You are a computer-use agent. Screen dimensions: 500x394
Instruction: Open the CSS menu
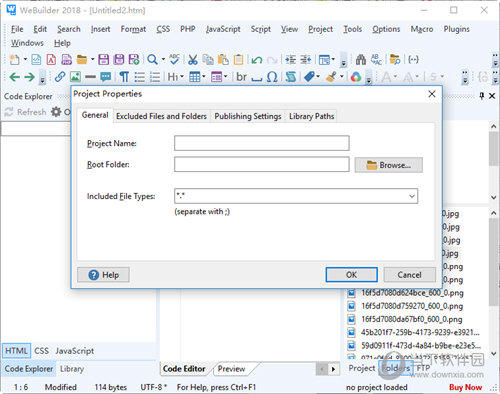(163, 29)
